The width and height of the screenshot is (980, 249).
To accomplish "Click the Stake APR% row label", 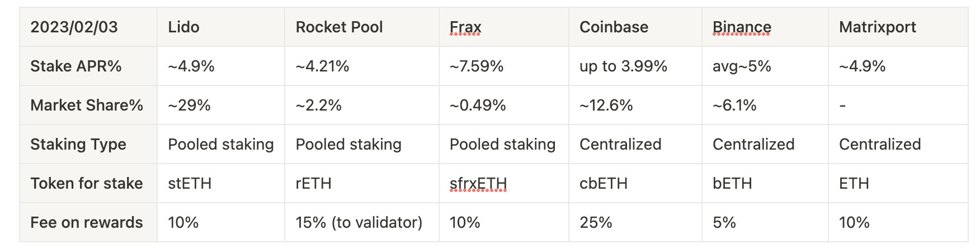I will tap(88, 66).
